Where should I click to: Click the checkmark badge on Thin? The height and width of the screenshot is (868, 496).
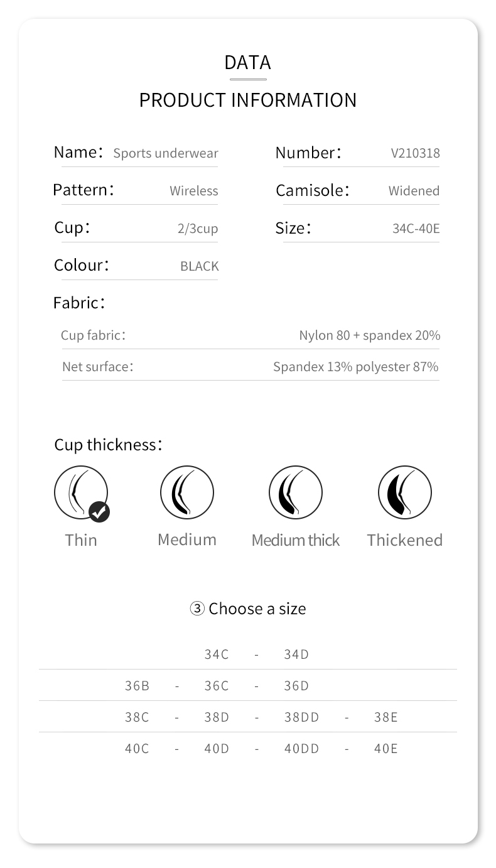coord(99,512)
